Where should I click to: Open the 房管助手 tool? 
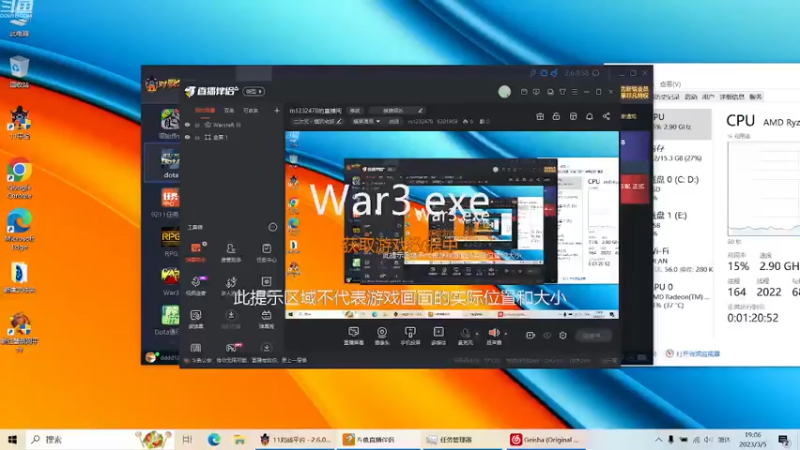231,253
